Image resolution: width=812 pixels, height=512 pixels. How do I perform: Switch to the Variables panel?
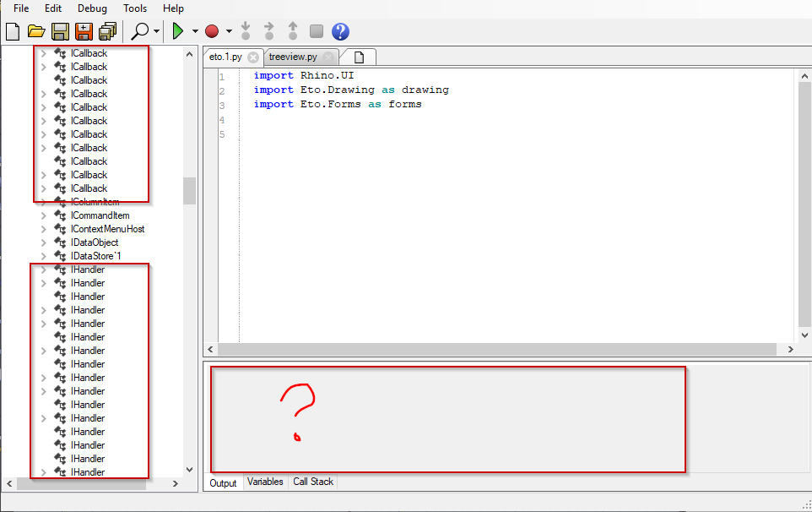(x=265, y=482)
